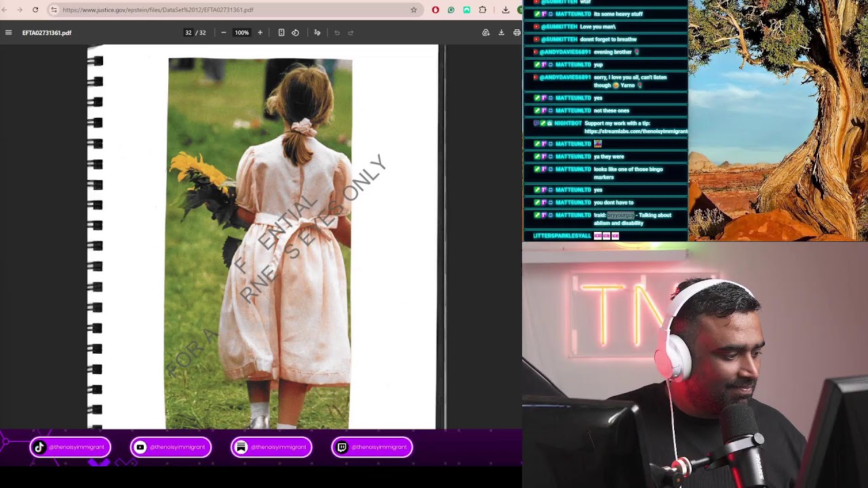
Task: Click chat message 'ya they were'
Action: coord(608,157)
